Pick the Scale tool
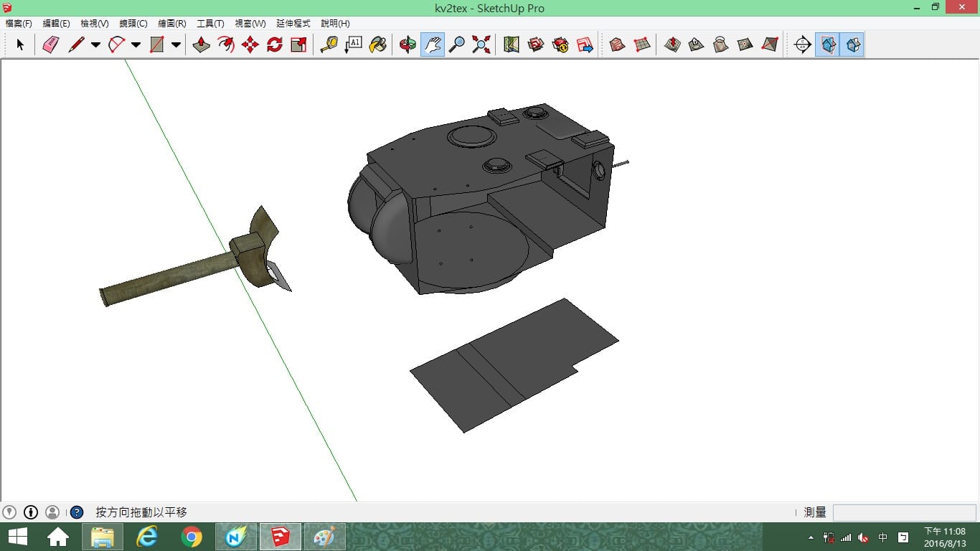Image resolution: width=980 pixels, height=551 pixels. point(299,44)
